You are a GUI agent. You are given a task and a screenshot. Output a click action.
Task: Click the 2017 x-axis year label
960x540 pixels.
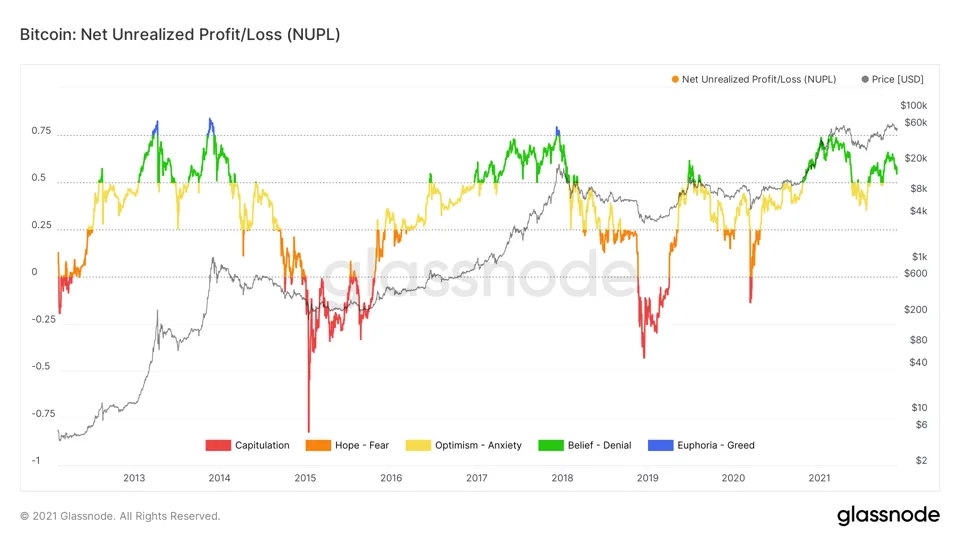[476, 478]
